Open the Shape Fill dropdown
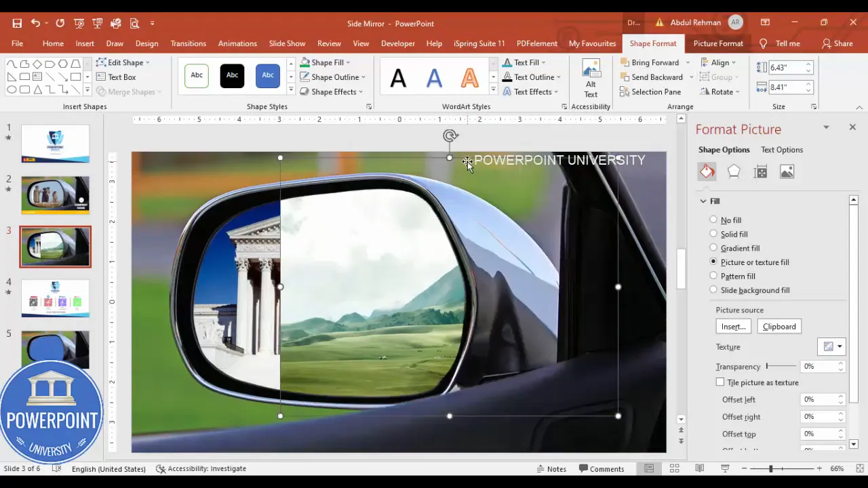The width and height of the screenshot is (868, 488). click(x=349, y=62)
